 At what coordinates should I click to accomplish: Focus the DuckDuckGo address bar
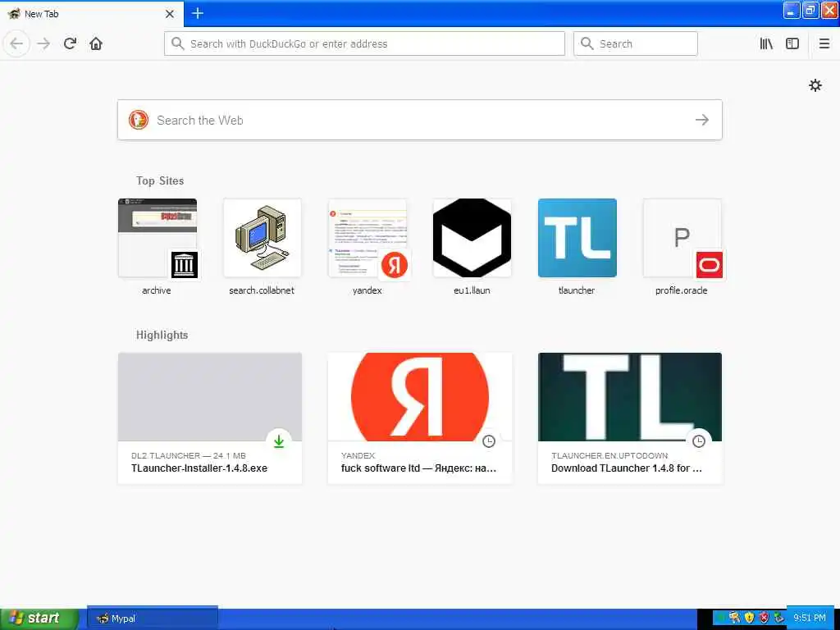coord(364,43)
